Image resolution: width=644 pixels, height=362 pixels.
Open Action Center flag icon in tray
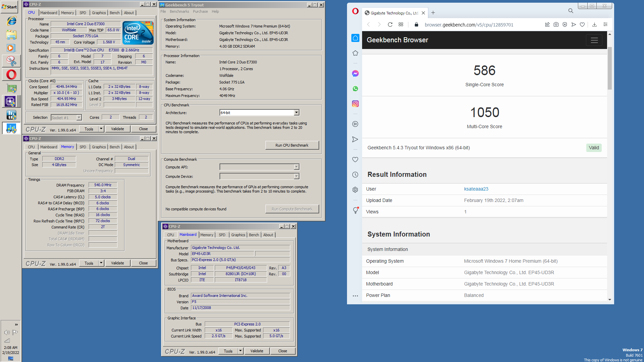coord(15,332)
